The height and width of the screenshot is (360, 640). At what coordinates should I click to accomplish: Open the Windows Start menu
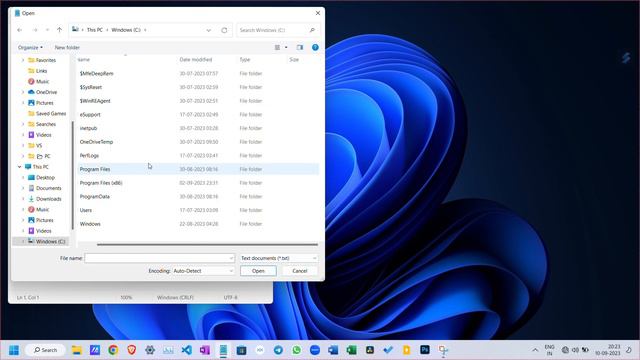point(14,350)
